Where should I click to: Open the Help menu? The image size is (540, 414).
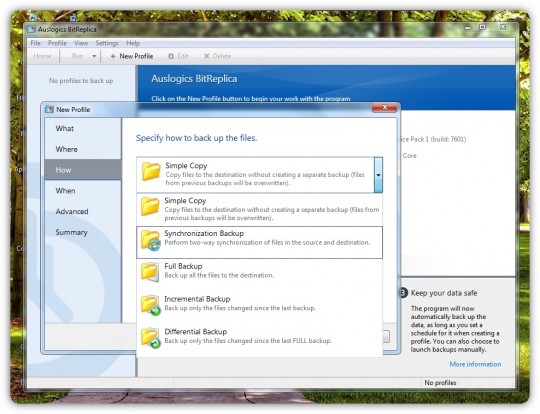(133, 43)
